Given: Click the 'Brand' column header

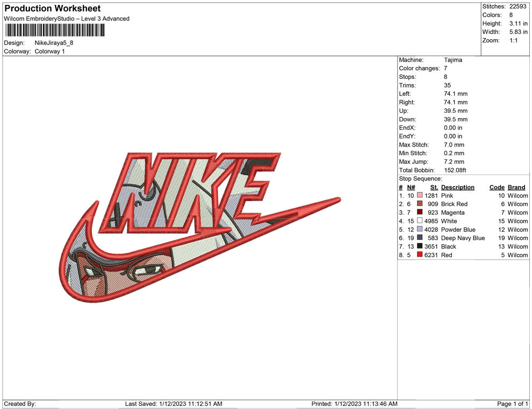Looking at the screenshot, I should [x=516, y=187].
